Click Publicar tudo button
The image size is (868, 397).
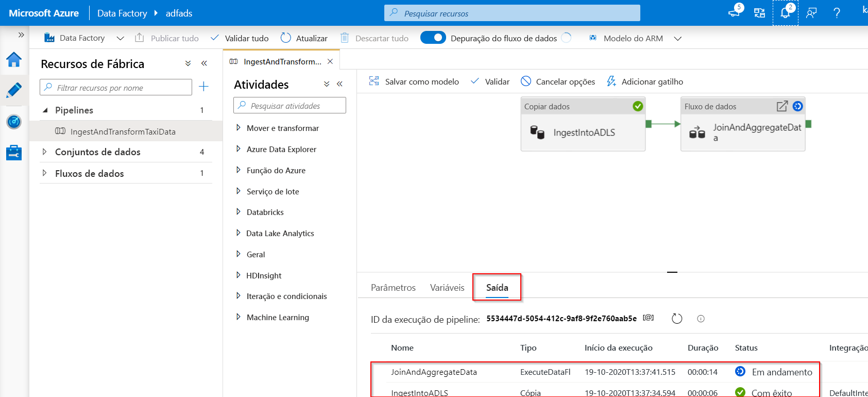tap(167, 38)
